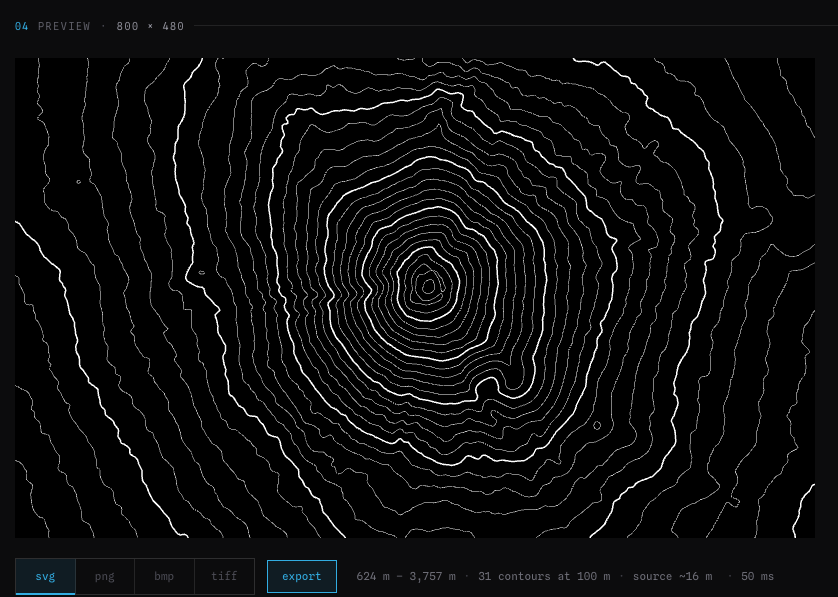This screenshot has width=838, height=597.
Task: Click the '31 contours at 100 m' text
Action: click(x=544, y=576)
